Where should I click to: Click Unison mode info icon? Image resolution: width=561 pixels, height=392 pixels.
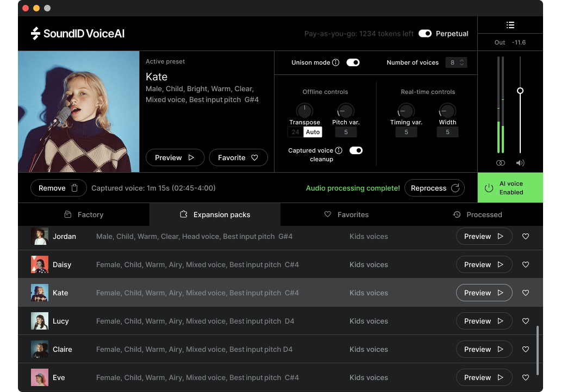click(335, 62)
